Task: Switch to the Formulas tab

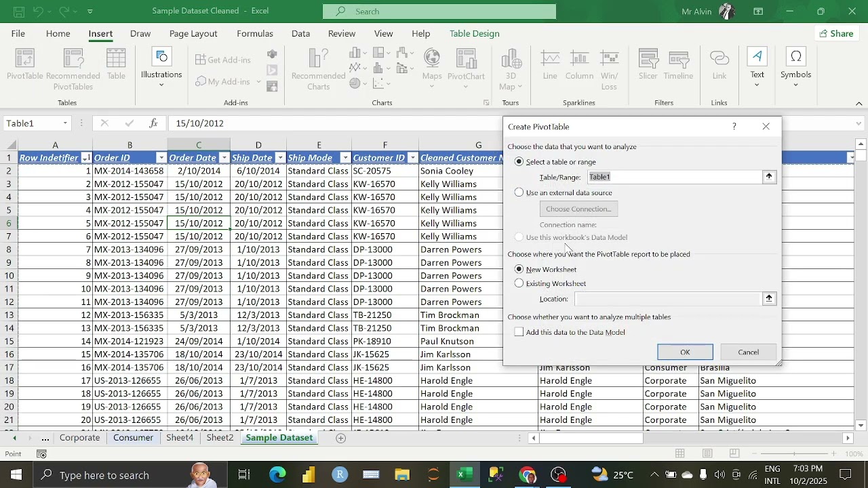Action: click(x=255, y=33)
